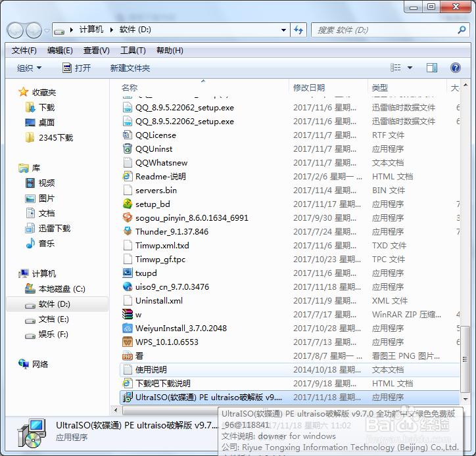
Task: Open the 帮助(H) menu
Action: click(x=170, y=51)
